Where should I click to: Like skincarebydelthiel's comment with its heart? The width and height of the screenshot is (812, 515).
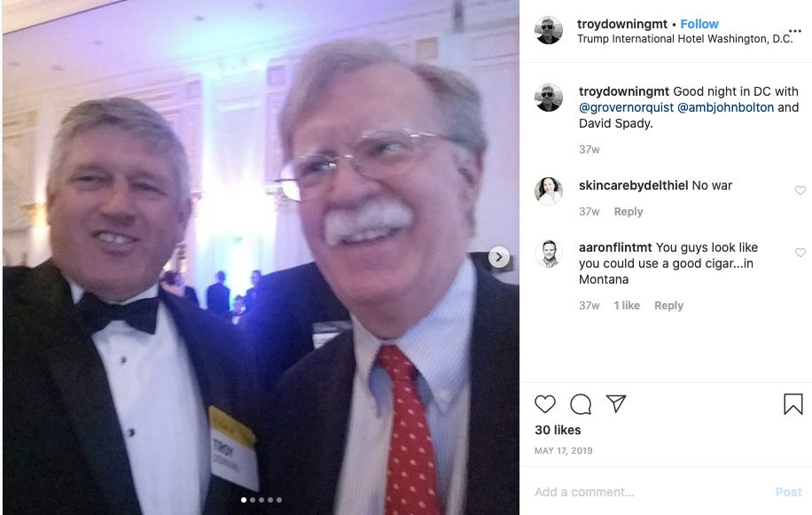click(x=800, y=191)
